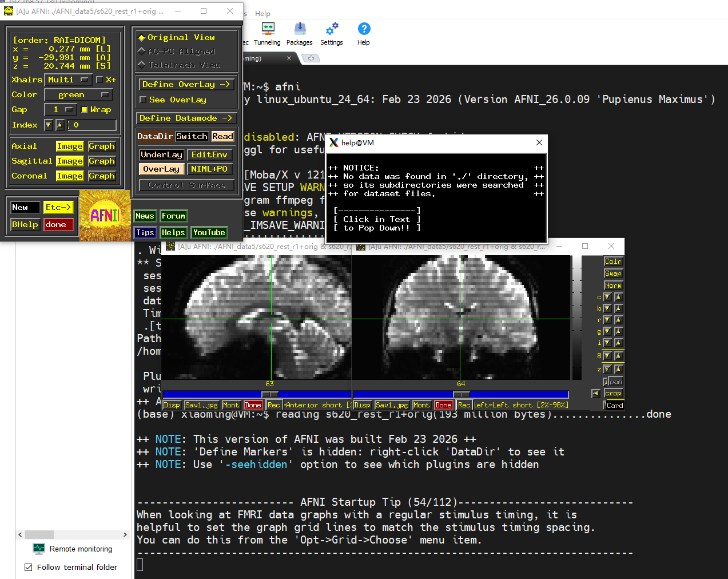Toggle the X+ crosshair checkbox
The height and width of the screenshot is (579, 728).
coord(106,80)
